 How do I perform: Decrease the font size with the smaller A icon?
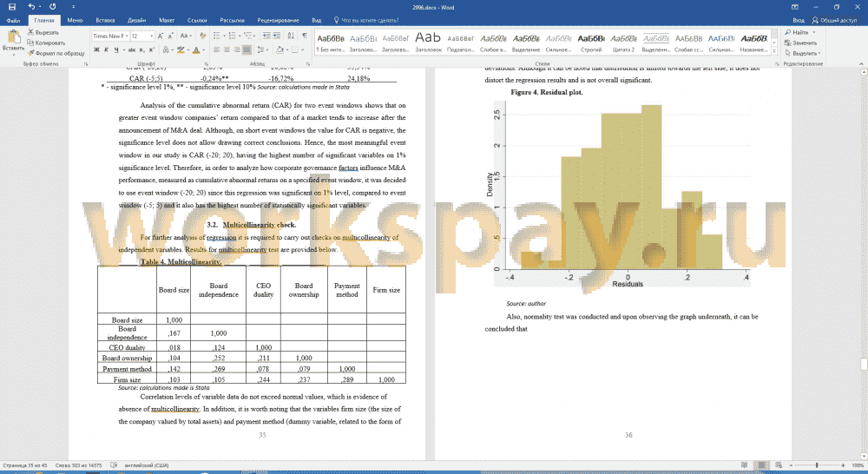[x=170, y=36]
